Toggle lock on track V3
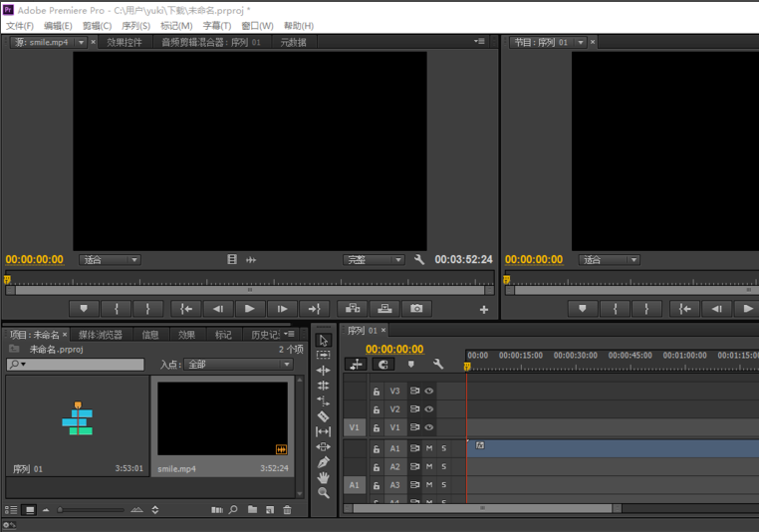Screen dimensions: 759x532 pyautogui.click(x=377, y=392)
